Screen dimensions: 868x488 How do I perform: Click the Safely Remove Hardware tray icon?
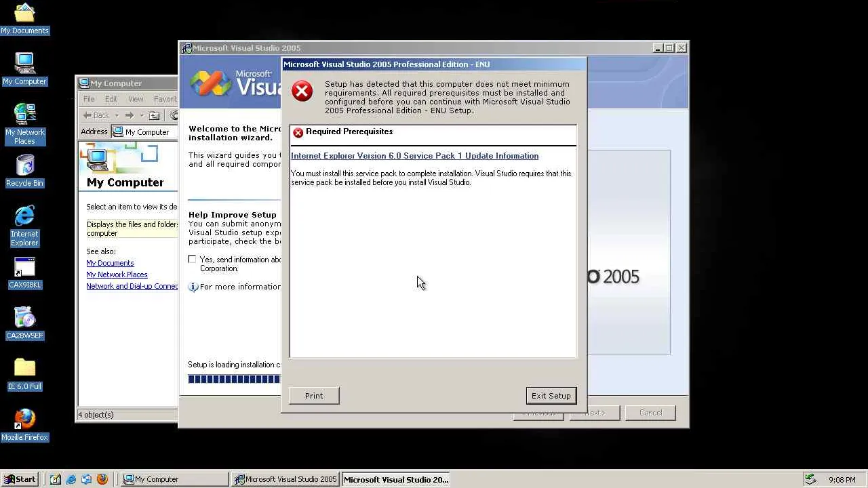810,479
